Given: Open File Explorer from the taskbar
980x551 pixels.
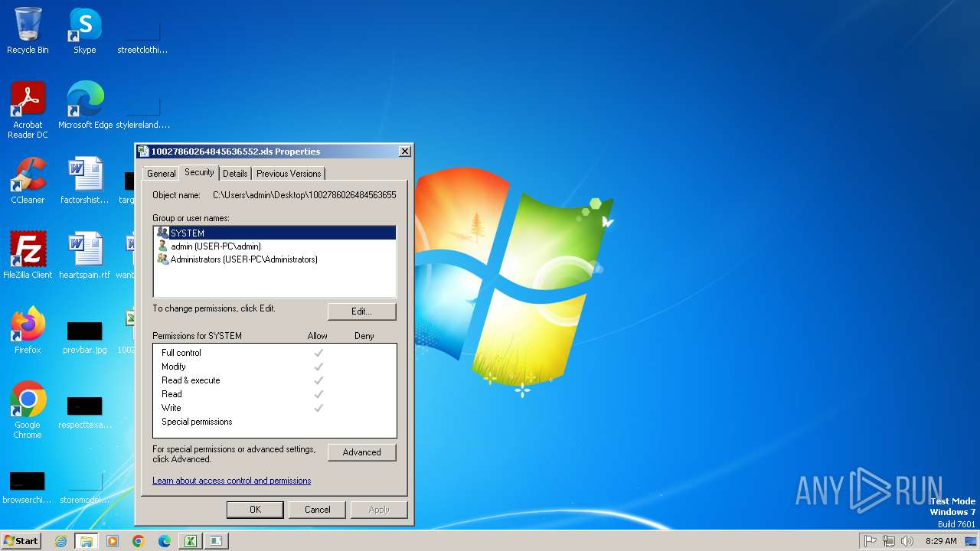Looking at the screenshot, I should (87, 541).
